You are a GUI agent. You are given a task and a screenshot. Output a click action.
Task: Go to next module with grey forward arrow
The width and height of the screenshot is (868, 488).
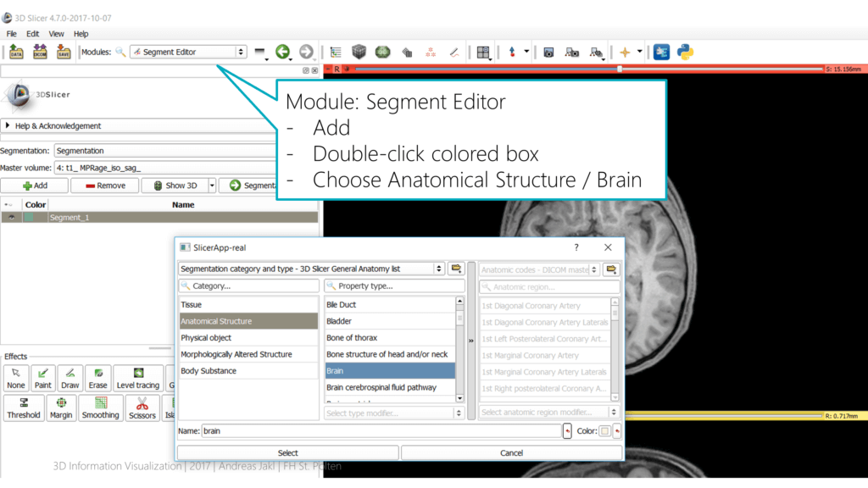point(306,52)
